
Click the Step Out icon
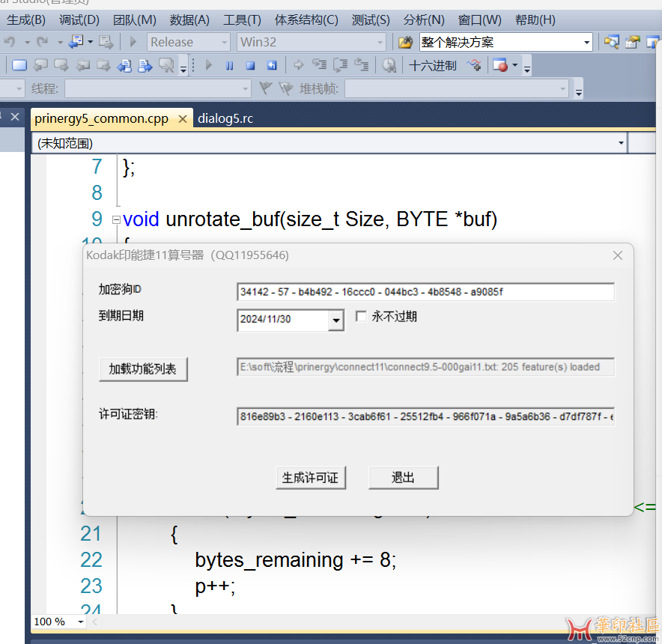coord(362,64)
